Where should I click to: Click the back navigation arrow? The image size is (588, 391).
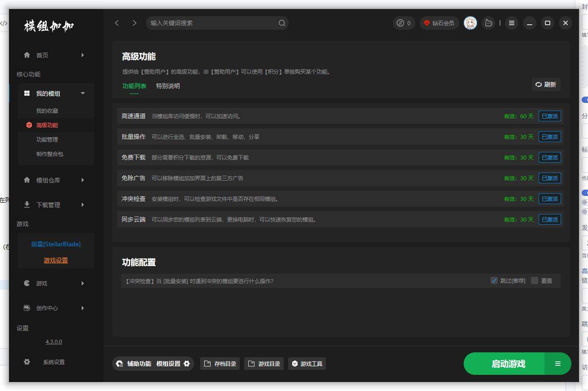click(117, 23)
